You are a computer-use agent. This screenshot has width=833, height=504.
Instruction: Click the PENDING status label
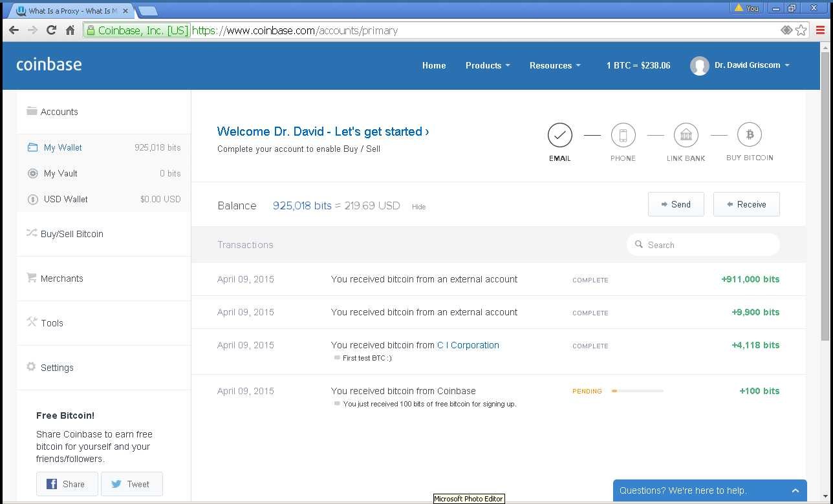587,391
